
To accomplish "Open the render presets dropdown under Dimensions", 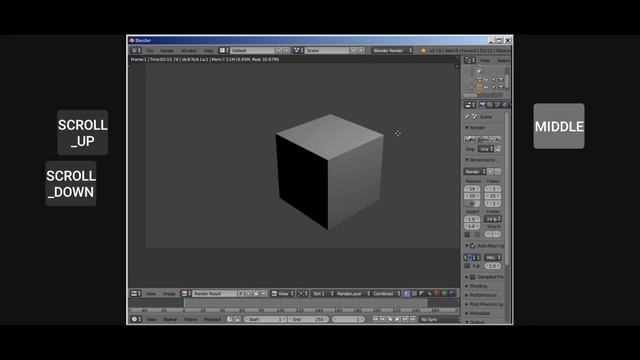I will click(475, 171).
